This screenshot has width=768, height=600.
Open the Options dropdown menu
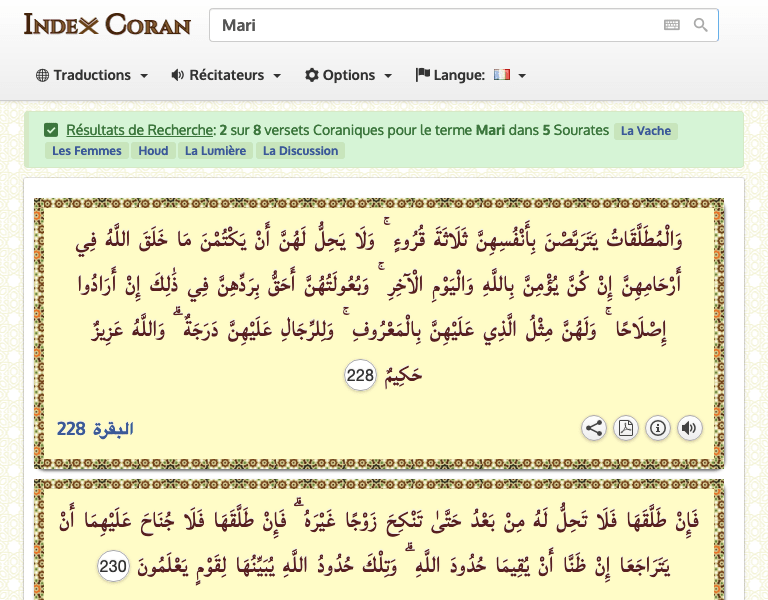pos(348,75)
